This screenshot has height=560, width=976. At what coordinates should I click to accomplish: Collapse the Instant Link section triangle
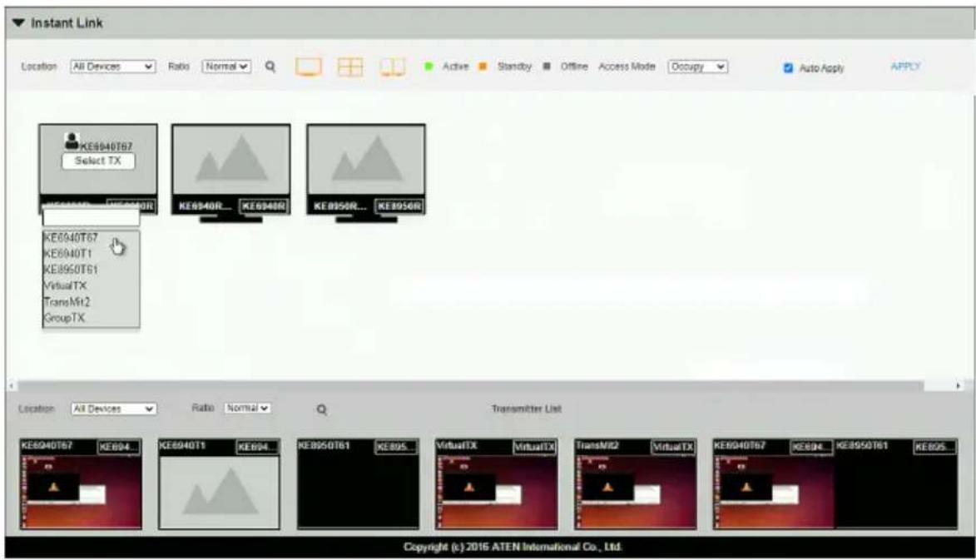coord(18,23)
